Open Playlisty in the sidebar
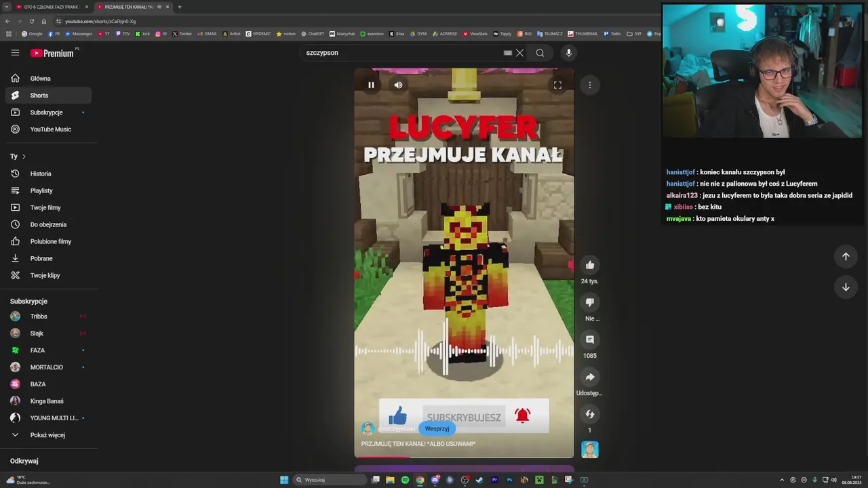The image size is (868, 488). [48, 190]
